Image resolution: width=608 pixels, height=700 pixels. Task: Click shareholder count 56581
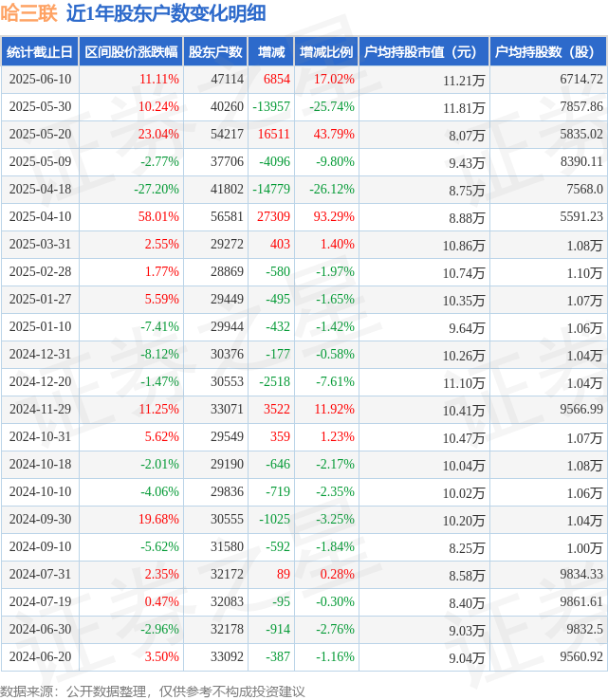[x=228, y=216]
